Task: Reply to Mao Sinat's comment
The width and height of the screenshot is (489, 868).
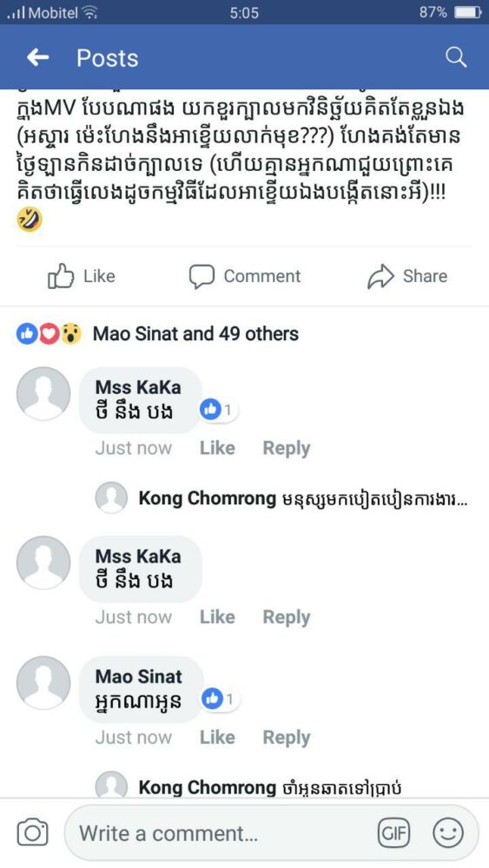Action: pos(287,737)
